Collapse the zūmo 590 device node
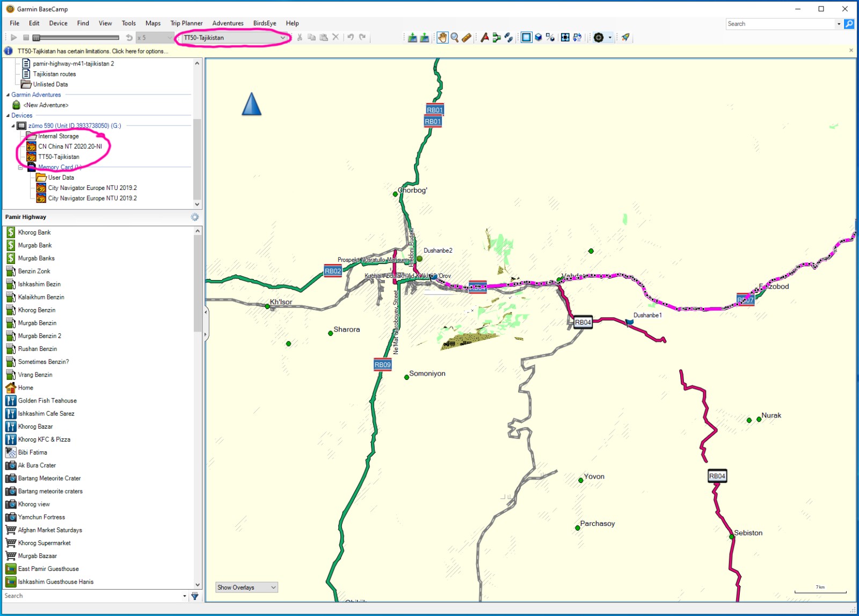The width and height of the screenshot is (859, 616). click(13, 126)
